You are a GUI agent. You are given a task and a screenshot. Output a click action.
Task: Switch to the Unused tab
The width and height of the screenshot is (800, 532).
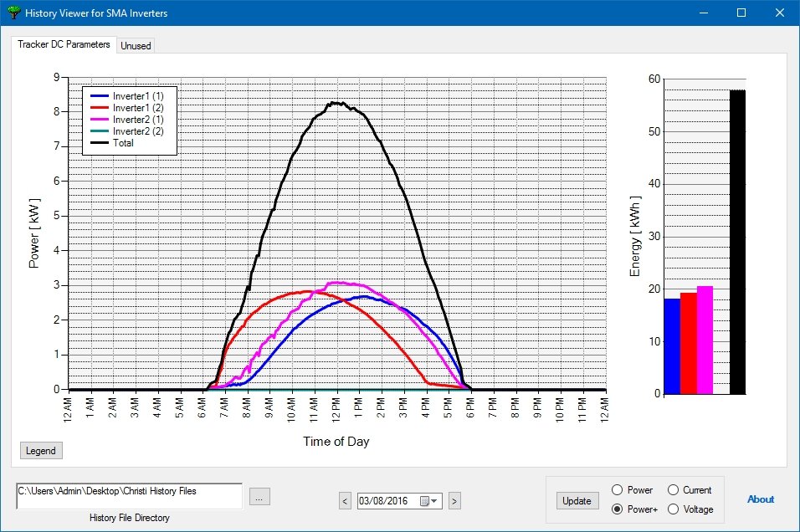(136, 45)
